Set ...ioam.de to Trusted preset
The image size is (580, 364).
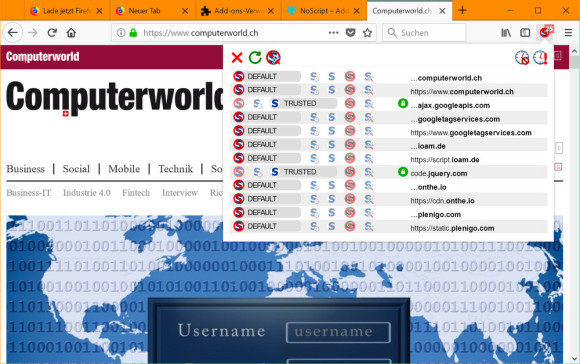[332, 145]
